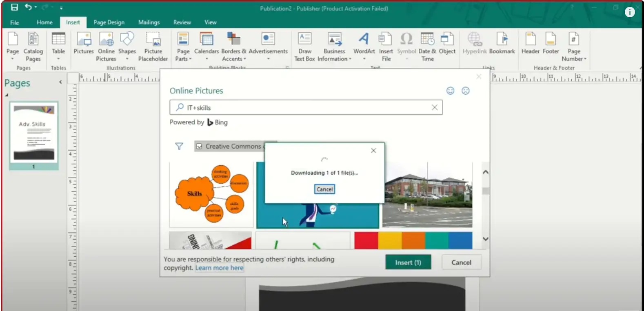Click the filter funnel icon in Online Pictures
The width and height of the screenshot is (644, 311).
coord(179,146)
